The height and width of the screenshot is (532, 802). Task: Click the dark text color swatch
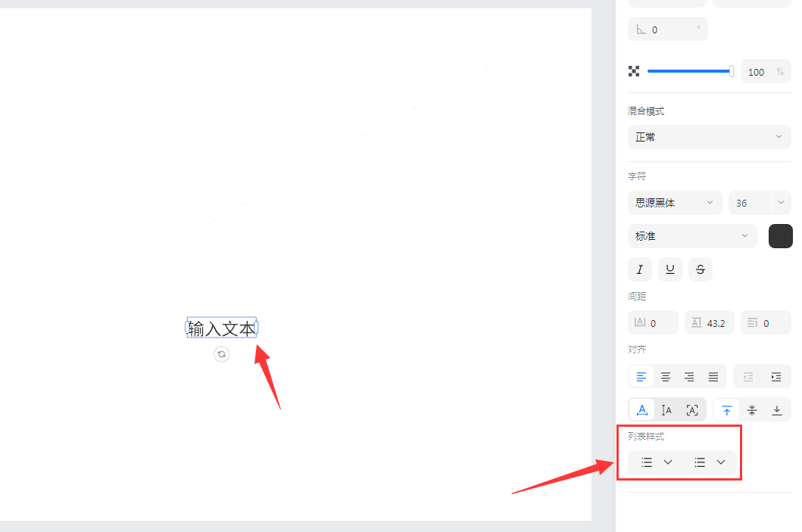pyautogui.click(x=780, y=236)
